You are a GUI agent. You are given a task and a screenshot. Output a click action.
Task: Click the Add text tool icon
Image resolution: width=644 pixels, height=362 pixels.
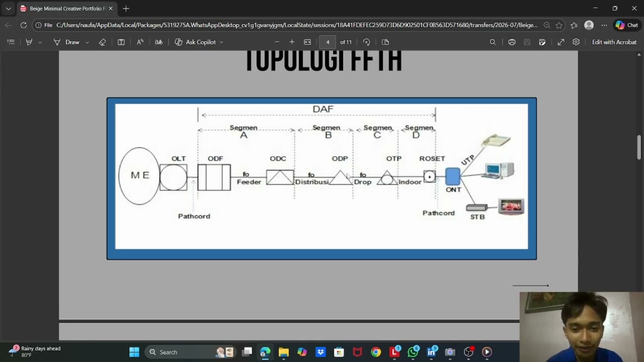(121, 42)
